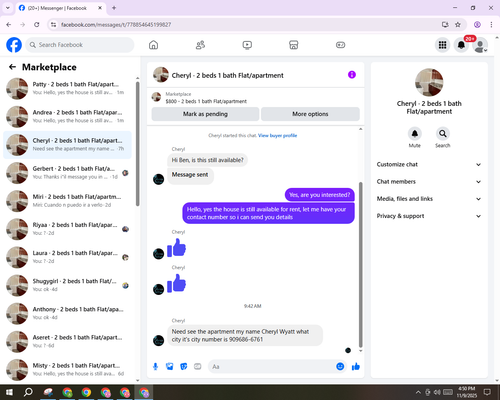Expand Chat members section
This screenshot has width=500, height=400.
(x=429, y=182)
